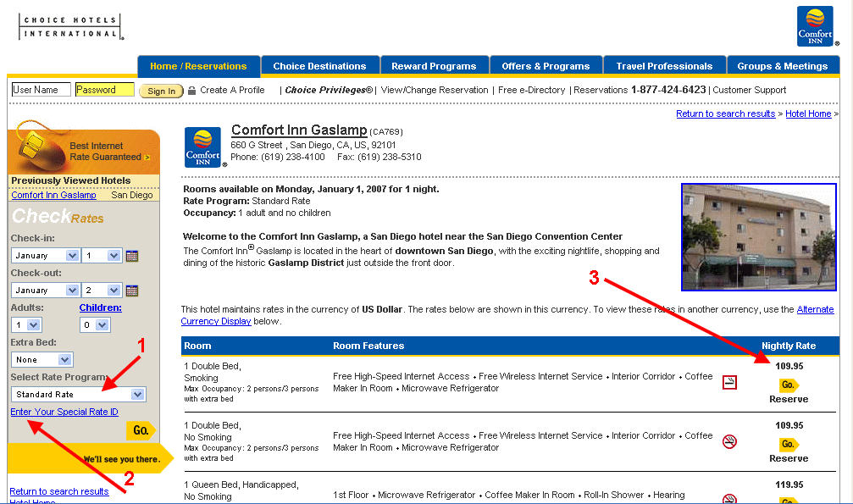
Task: Click Go icon for the Smoking Double Bed room
Action: [789, 385]
